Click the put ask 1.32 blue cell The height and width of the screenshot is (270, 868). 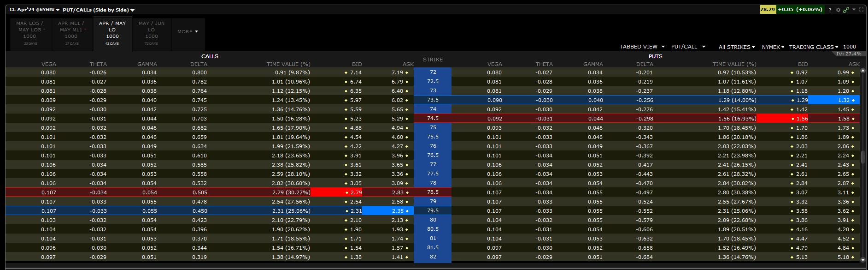click(x=833, y=100)
